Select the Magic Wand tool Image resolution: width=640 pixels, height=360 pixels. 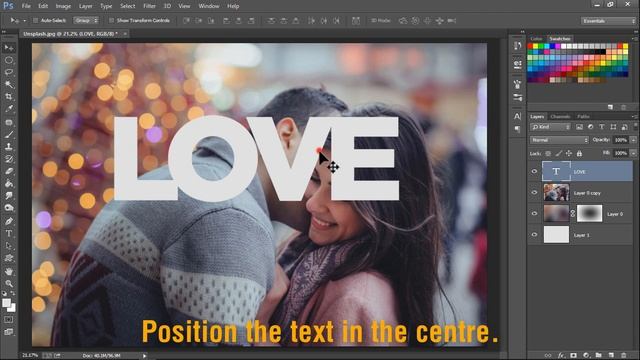[9, 84]
